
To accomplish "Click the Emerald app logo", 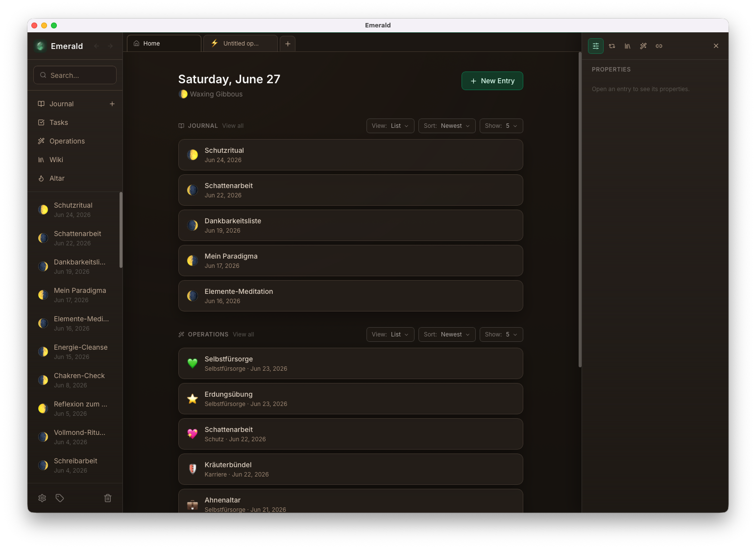I will coord(40,46).
